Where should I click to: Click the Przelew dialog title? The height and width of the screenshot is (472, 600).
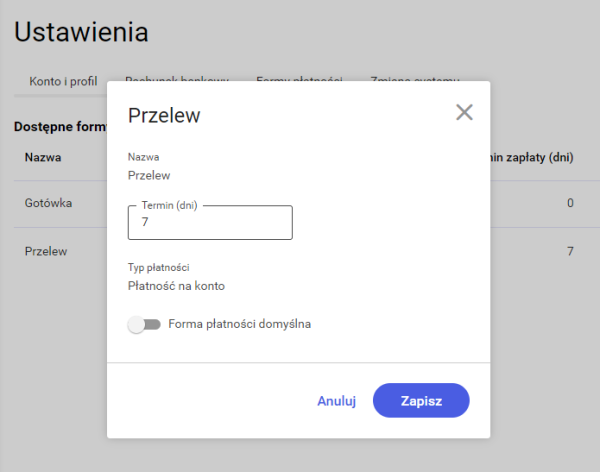click(164, 115)
